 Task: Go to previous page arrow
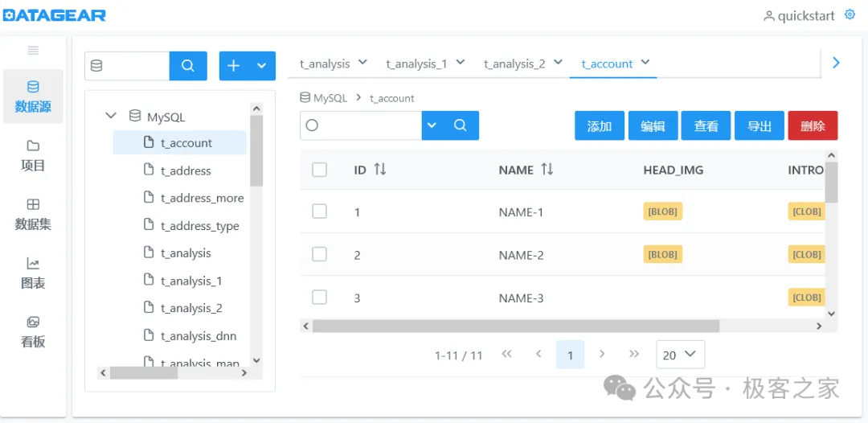(x=538, y=355)
